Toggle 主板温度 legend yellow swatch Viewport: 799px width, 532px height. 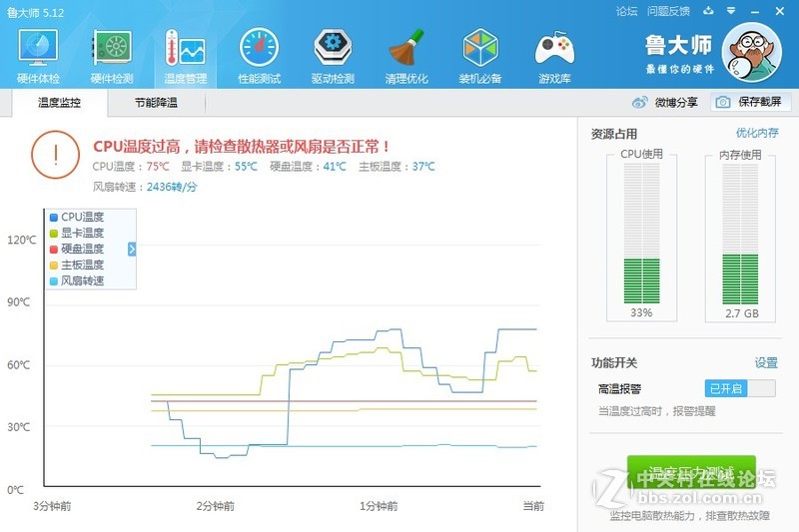pyautogui.click(x=54, y=266)
